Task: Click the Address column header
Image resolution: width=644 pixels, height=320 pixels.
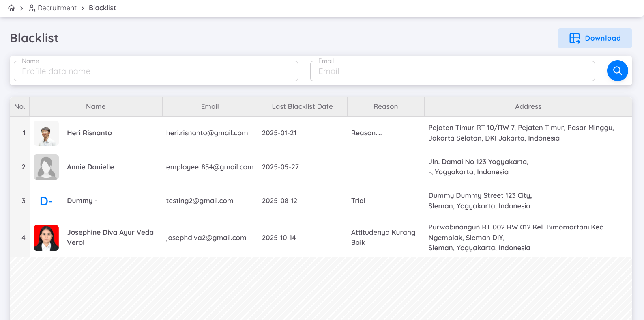Action: [x=528, y=106]
